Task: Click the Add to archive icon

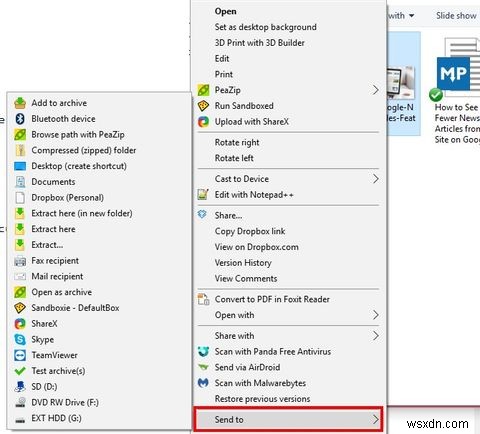Action: tap(20, 103)
